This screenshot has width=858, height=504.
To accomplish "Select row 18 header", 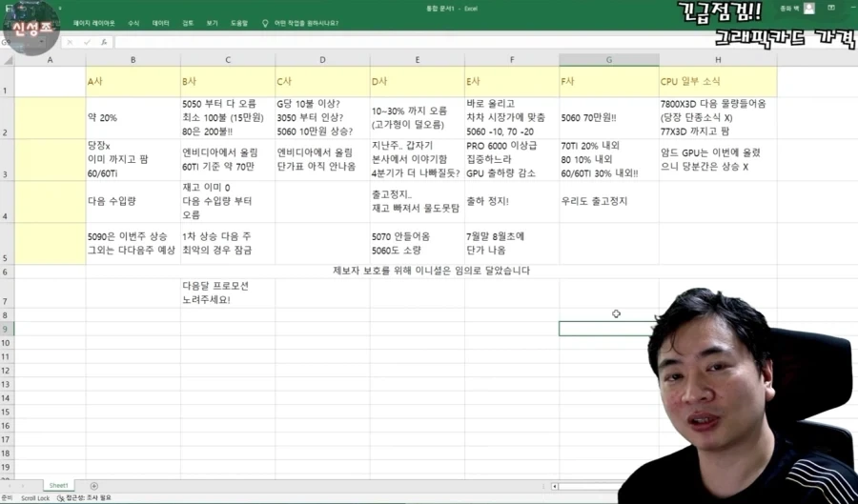I will point(6,454).
